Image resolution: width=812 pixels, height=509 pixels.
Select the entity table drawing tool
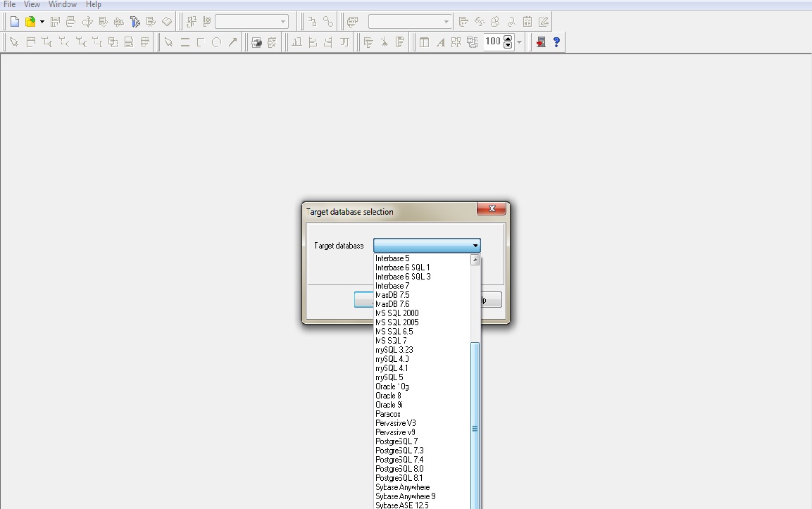[x=30, y=42]
